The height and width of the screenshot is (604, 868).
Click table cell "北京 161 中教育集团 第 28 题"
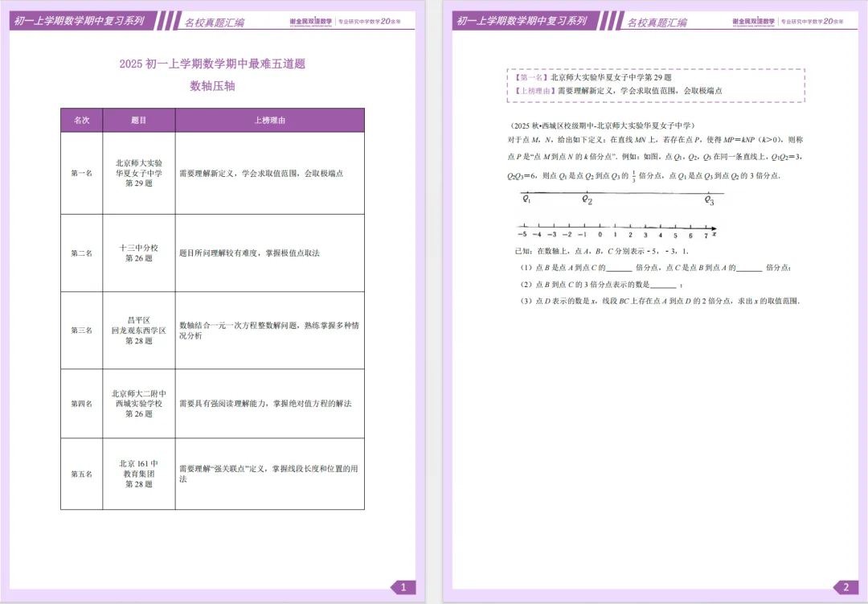coord(138,474)
